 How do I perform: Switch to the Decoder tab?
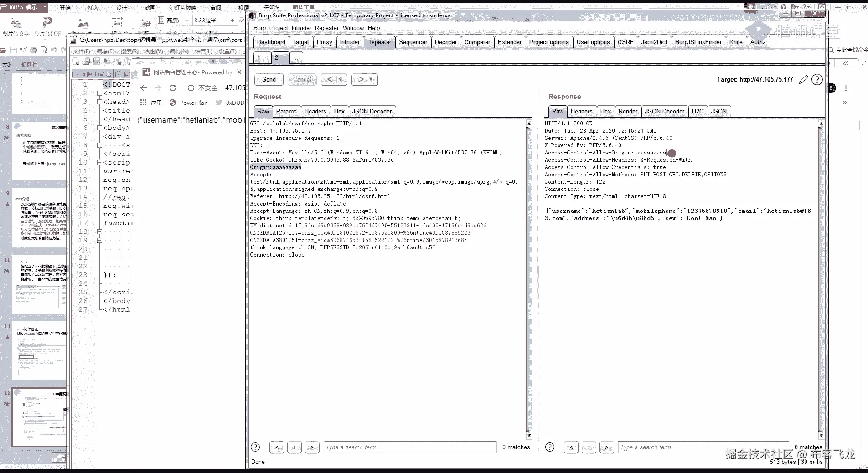click(446, 42)
